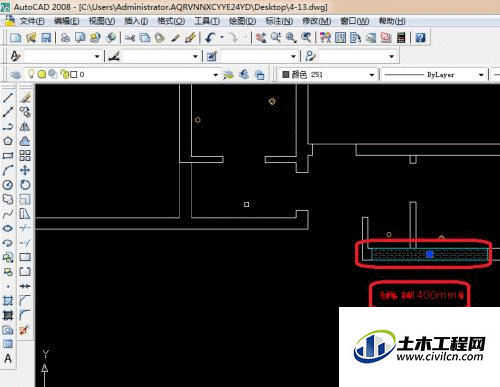Expand the text style dropdown
Viewport: 500px width, 387px height.
tap(97, 56)
